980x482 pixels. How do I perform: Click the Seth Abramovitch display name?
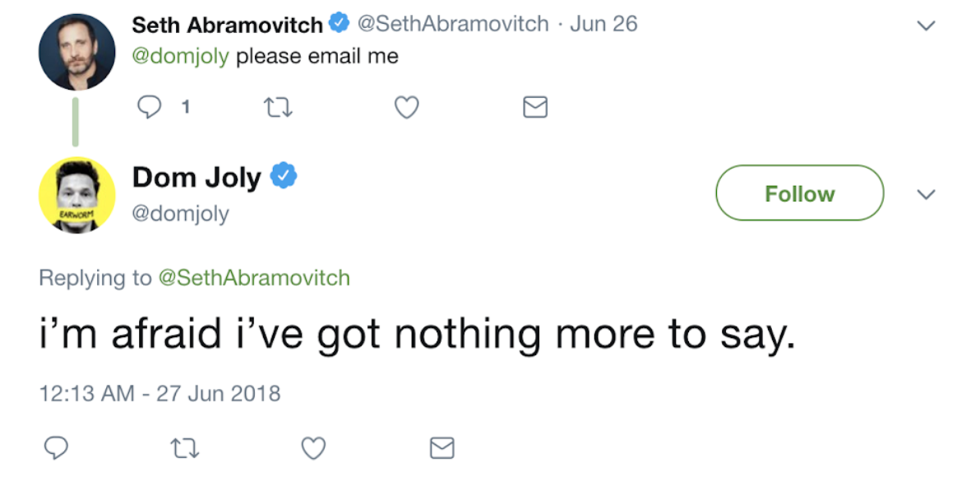coord(227,25)
